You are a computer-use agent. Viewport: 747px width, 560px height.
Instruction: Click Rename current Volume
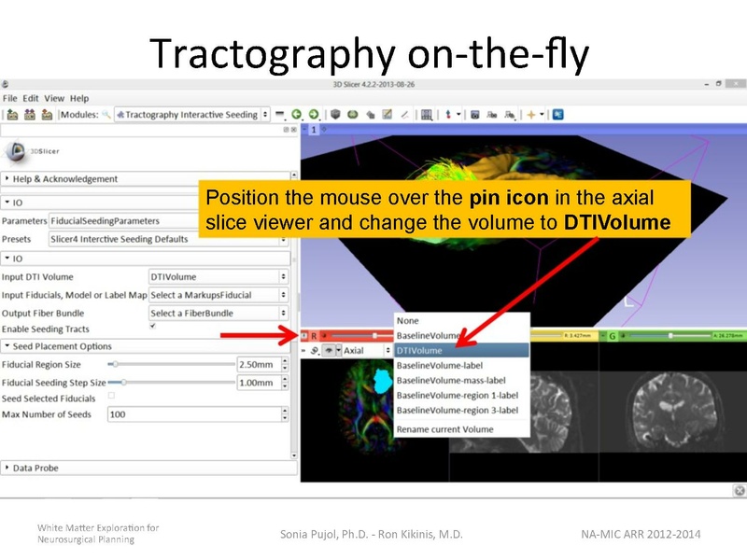click(x=461, y=429)
